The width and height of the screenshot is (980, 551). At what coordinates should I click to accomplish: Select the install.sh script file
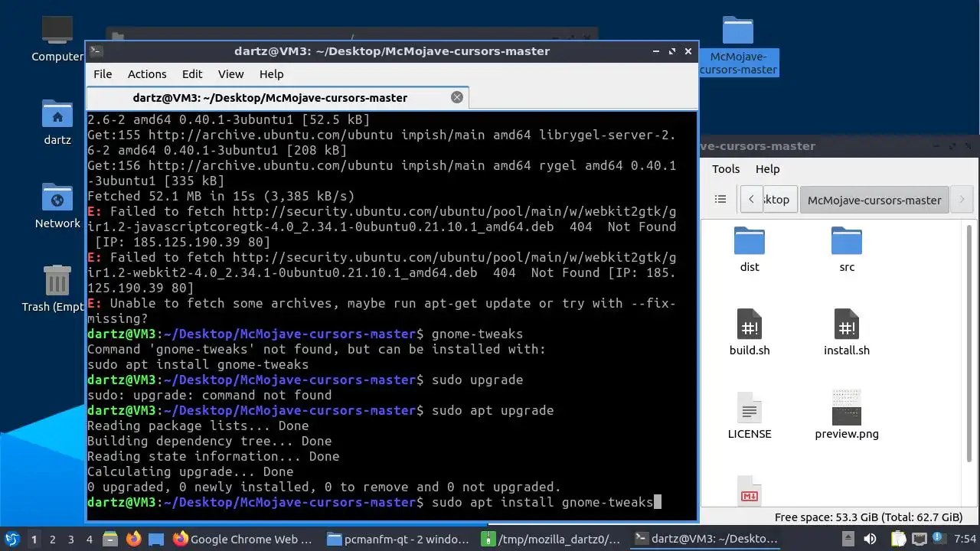pos(847,332)
